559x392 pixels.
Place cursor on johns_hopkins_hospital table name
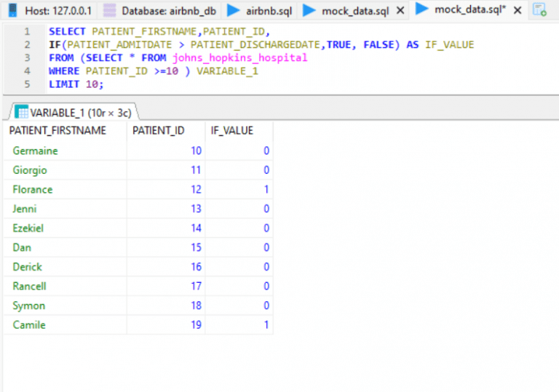[240, 57]
